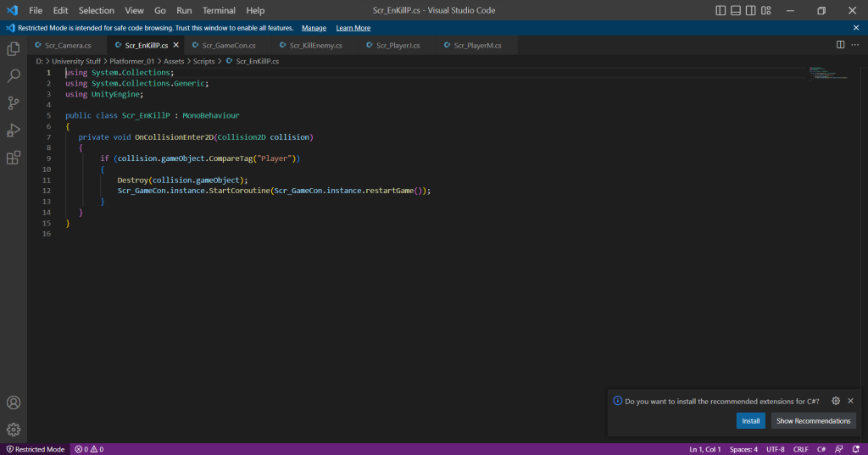The width and height of the screenshot is (868, 455).
Task: Open the Extensions view icon
Action: click(x=14, y=158)
